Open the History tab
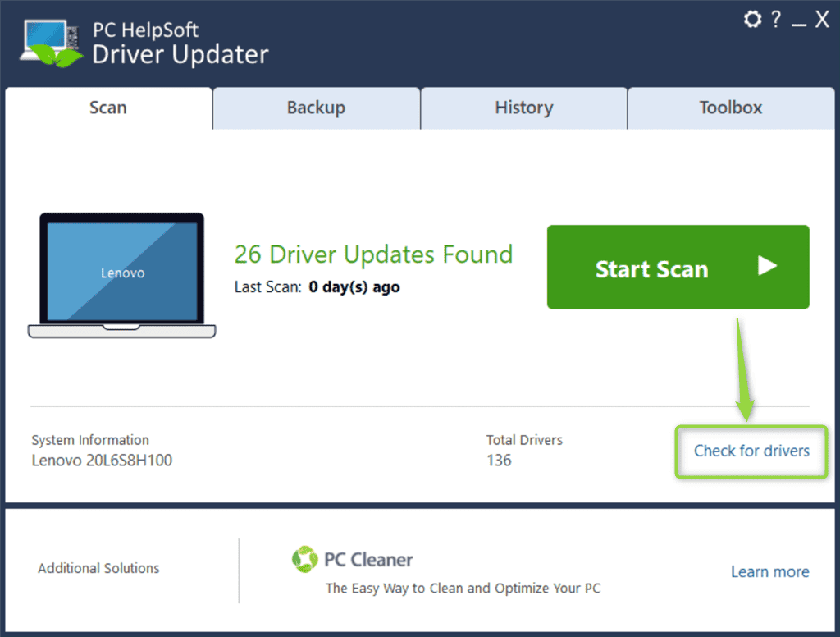The image size is (840, 637). (524, 108)
